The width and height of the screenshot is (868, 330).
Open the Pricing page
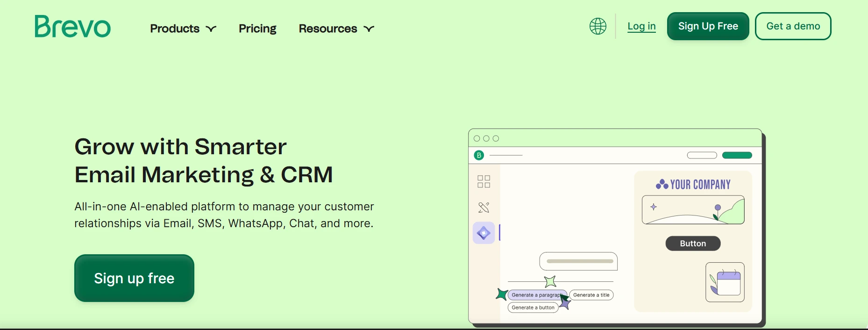pyautogui.click(x=257, y=29)
